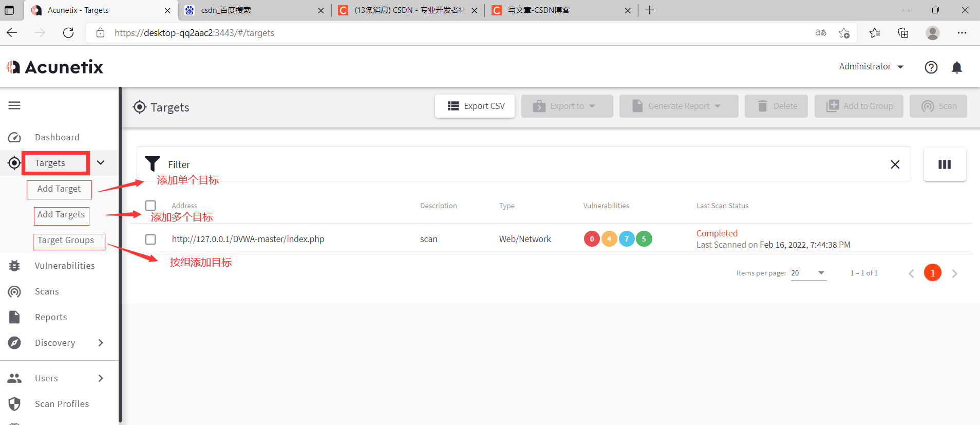Screen dimensions: 980x425
Task: Clear the filter with the X icon
Action: point(895,164)
